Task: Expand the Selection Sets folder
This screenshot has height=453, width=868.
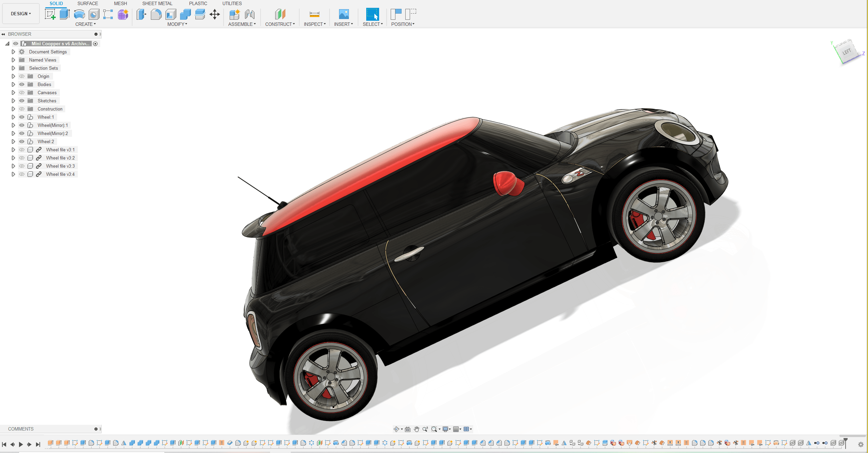Action: (x=13, y=68)
